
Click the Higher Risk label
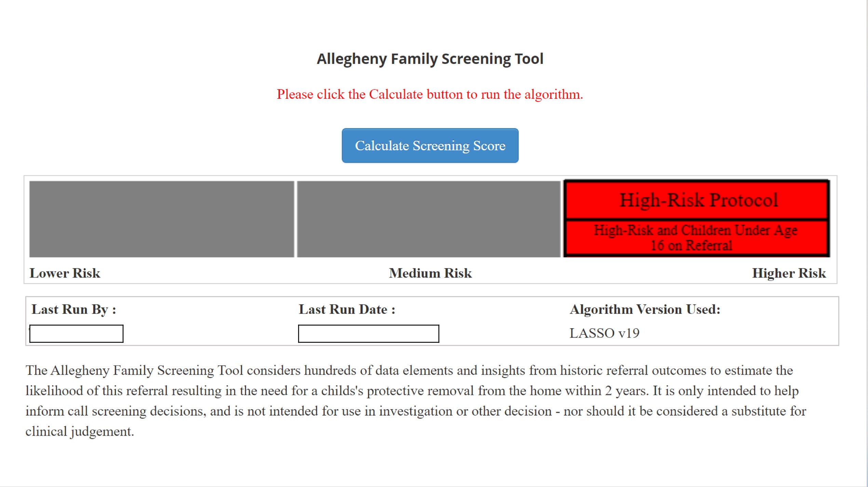point(789,273)
